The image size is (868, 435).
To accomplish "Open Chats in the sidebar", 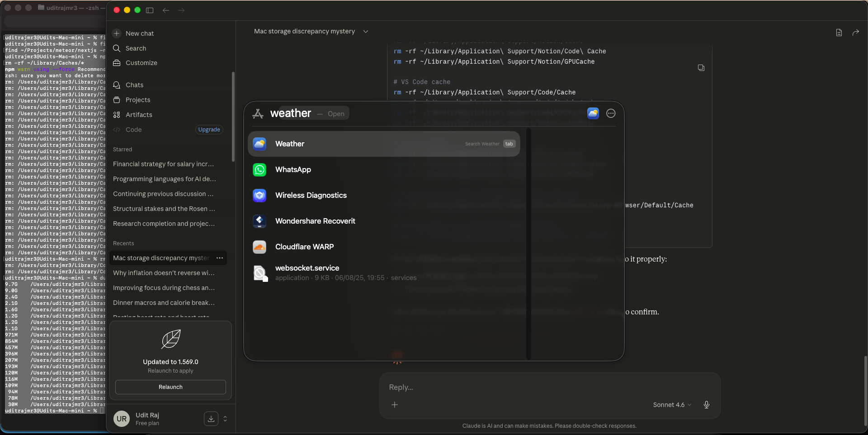I will click(x=134, y=85).
